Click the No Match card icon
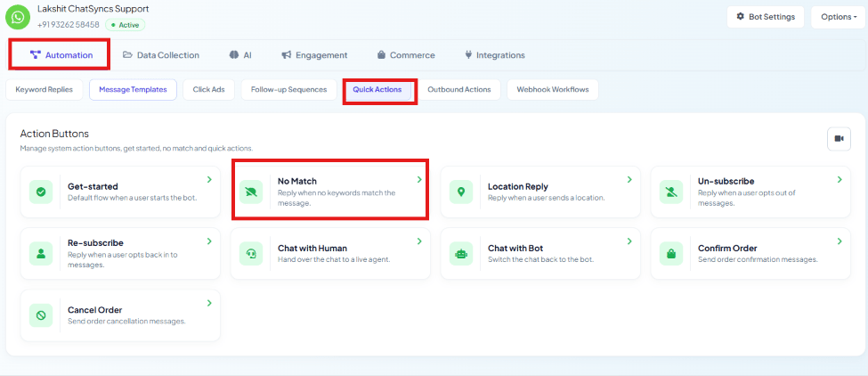This screenshot has height=376, width=868. click(251, 192)
